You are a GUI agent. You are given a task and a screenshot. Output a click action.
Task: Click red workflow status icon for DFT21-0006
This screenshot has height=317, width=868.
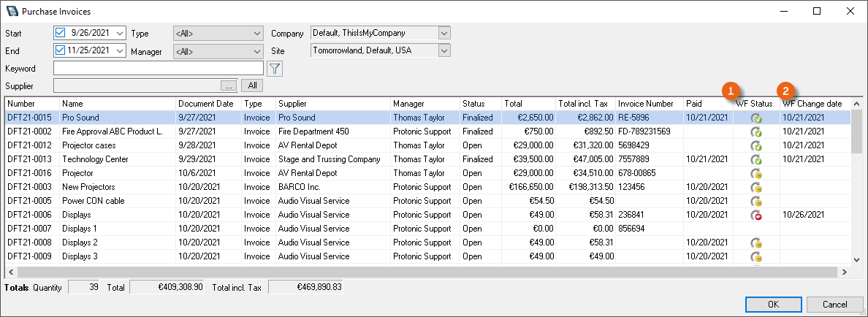click(756, 215)
